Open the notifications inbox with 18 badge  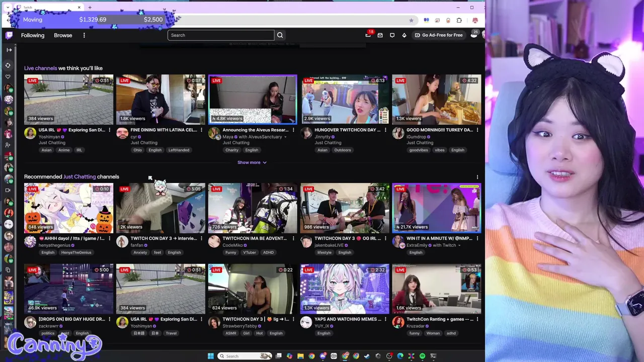point(368,35)
